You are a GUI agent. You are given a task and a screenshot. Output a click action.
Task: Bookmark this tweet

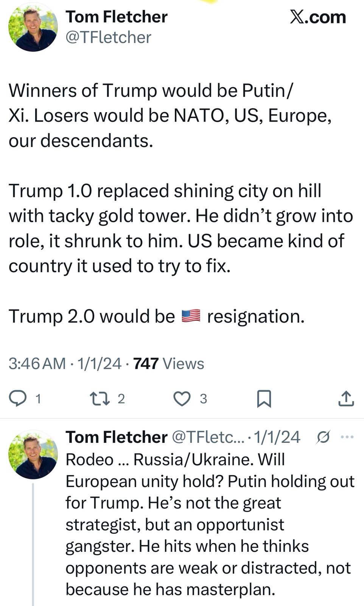click(264, 398)
